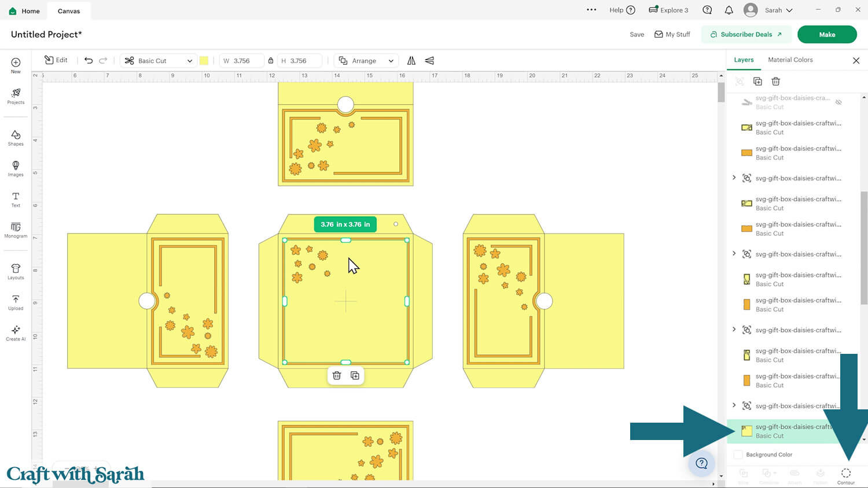Switch to the Material Colors tab

pos(790,60)
